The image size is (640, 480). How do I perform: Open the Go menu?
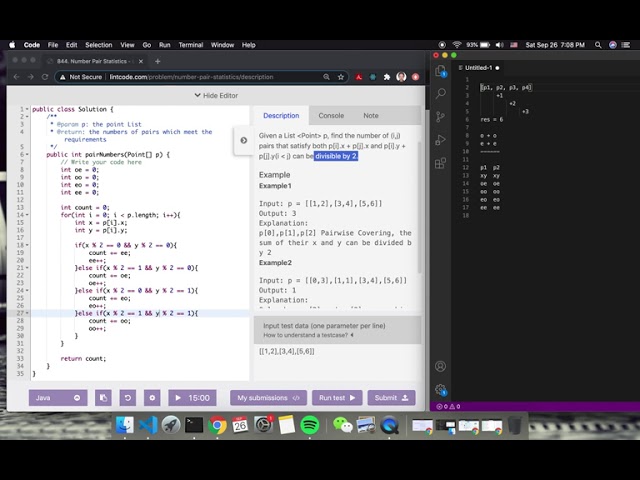(x=147, y=45)
